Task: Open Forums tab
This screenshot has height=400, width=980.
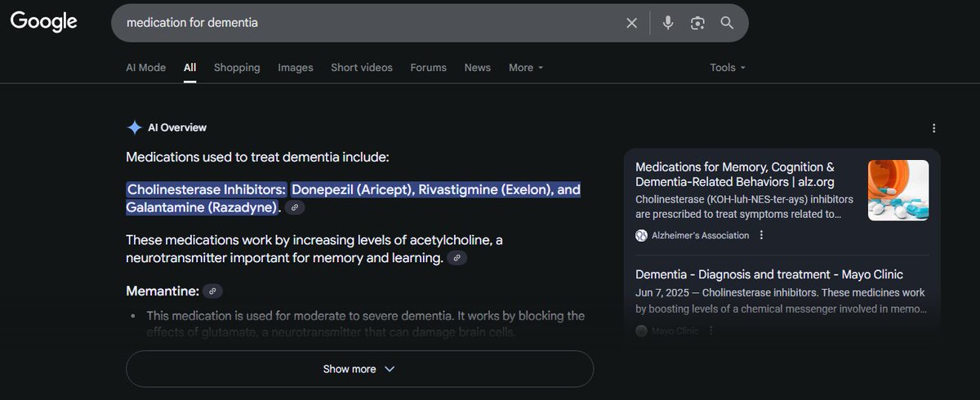Action: pyautogui.click(x=429, y=68)
